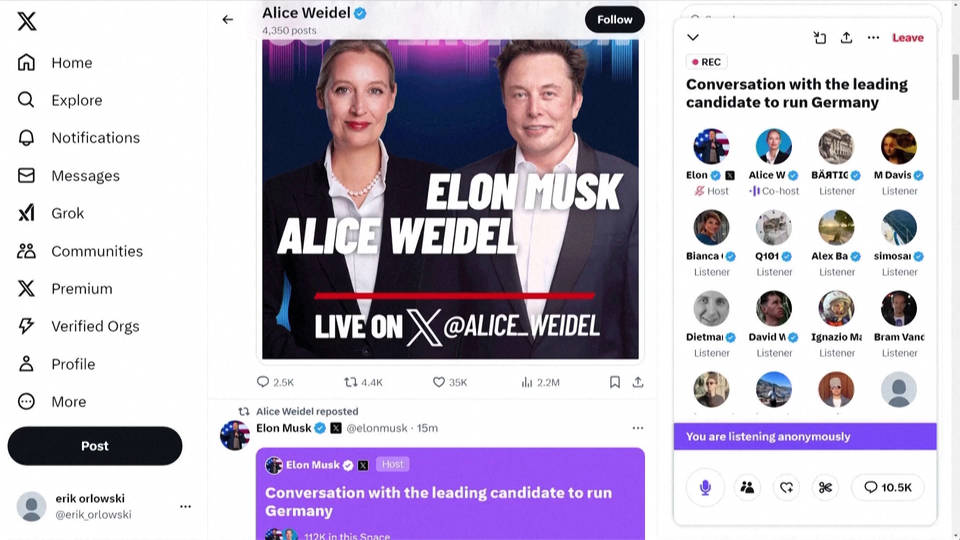The image size is (960, 540).
Task: Open the Space three-dots options menu
Action: [x=874, y=37]
